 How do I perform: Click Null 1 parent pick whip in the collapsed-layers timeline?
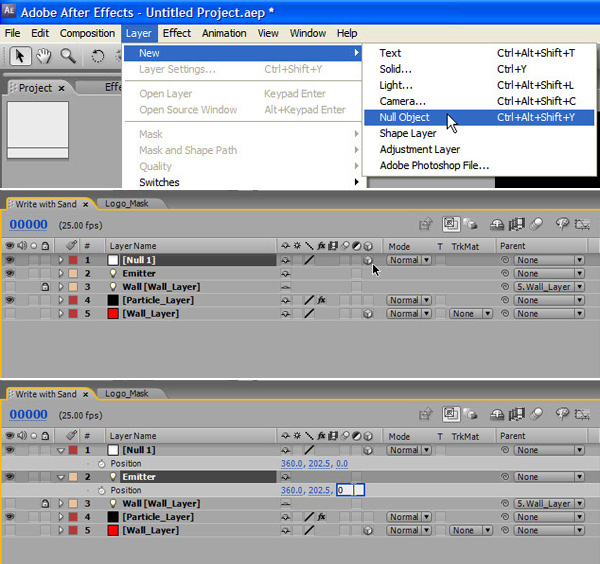[x=505, y=260]
